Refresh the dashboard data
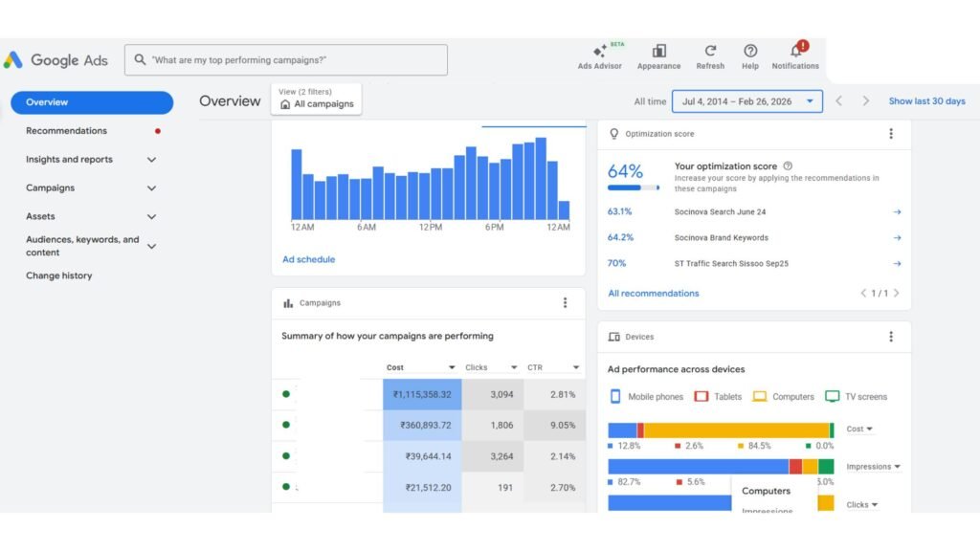Image resolution: width=980 pixels, height=551 pixels. pyautogui.click(x=710, y=53)
